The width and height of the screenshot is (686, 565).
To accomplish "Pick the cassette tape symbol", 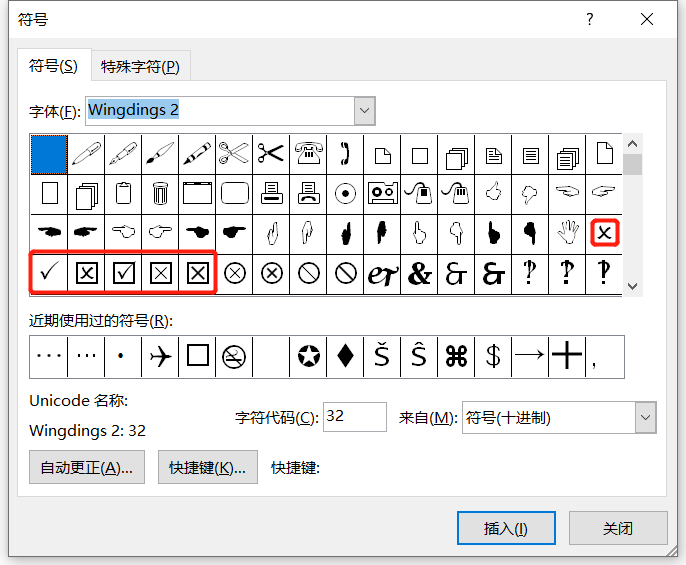I will tap(382, 194).
